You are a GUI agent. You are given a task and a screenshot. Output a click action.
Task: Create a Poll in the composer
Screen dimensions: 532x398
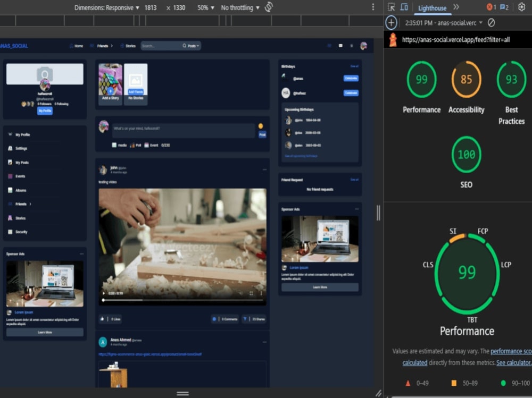(x=135, y=145)
